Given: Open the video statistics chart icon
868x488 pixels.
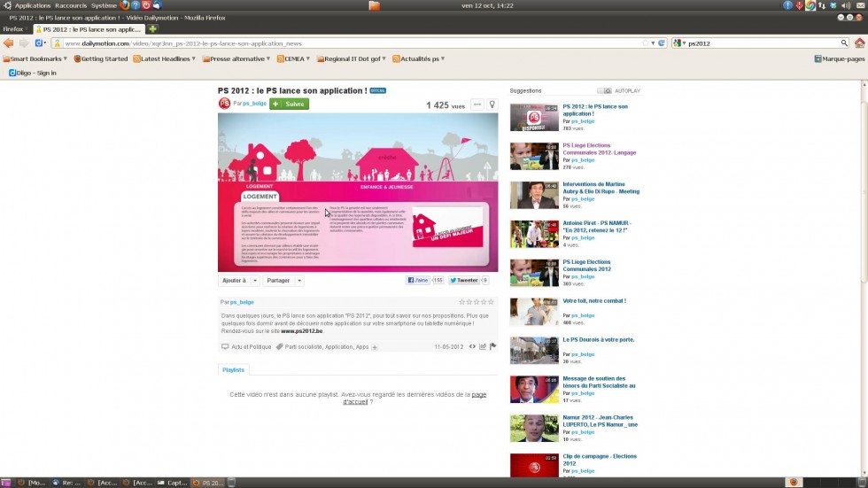Looking at the screenshot, I should (483, 347).
